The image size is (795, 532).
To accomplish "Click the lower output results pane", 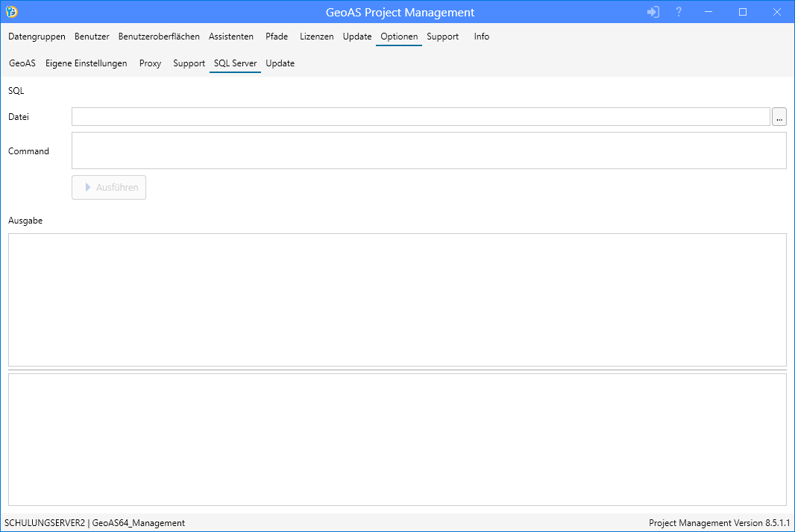I will [x=397, y=440].
